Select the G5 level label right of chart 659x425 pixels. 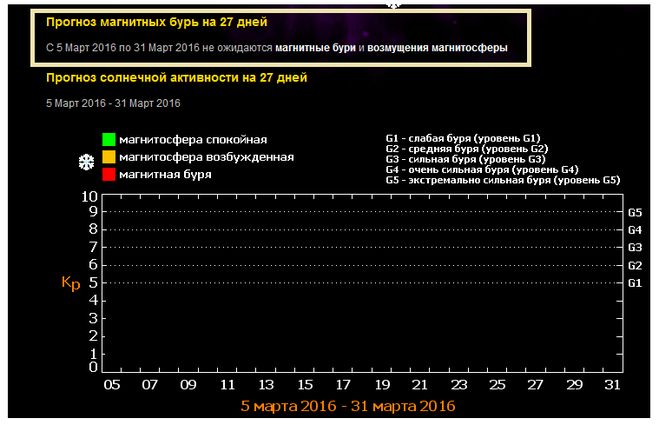634,213
